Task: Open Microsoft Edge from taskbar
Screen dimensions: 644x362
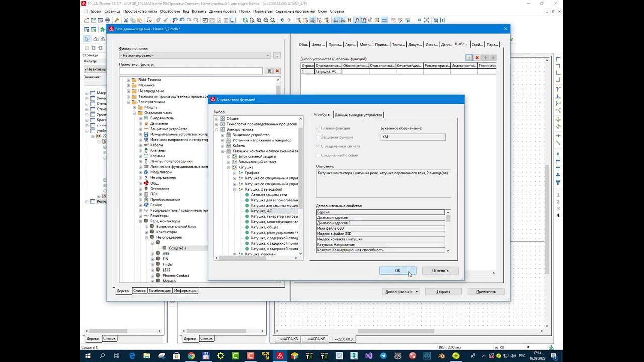Action: pyautogui.click(x=133, y=356)
